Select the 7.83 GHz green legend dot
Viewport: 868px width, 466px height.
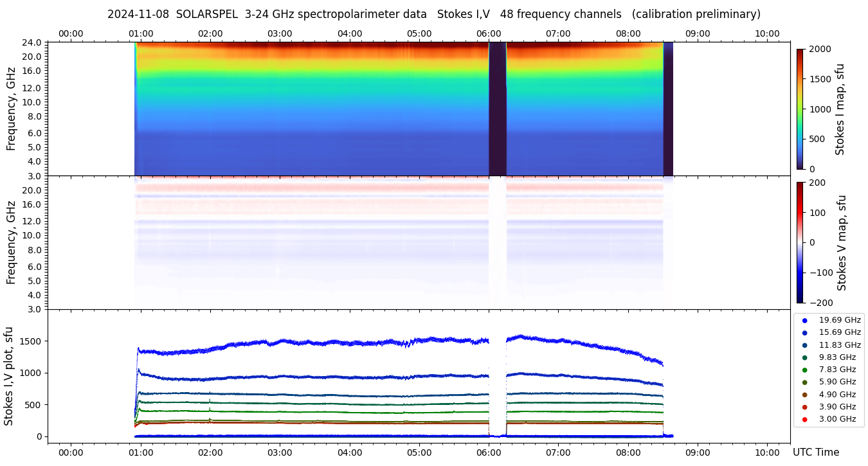(804, 370)
